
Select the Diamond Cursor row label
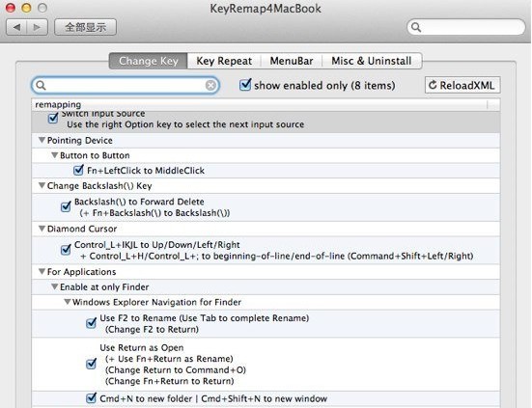click(x=82, y=229)
